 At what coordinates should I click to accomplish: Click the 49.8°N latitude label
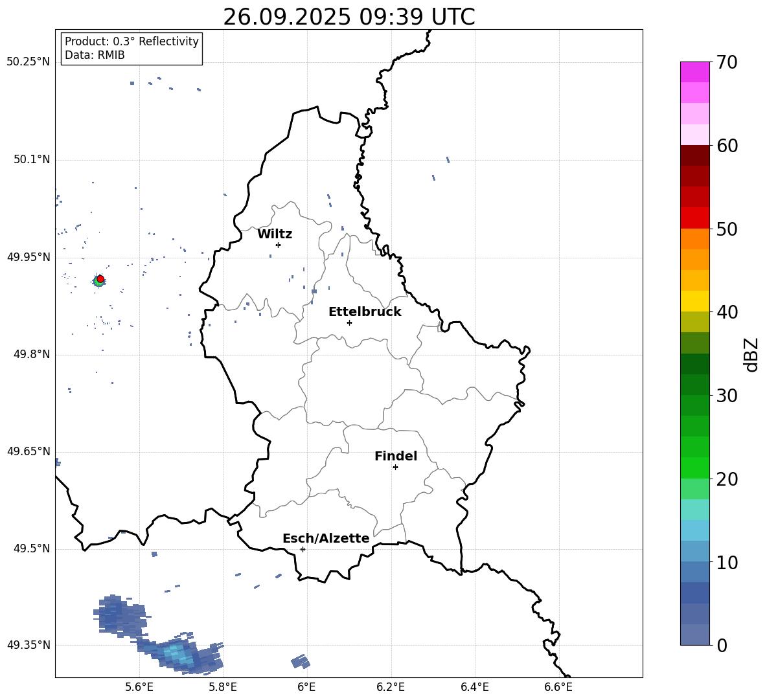tap(32, 354)
